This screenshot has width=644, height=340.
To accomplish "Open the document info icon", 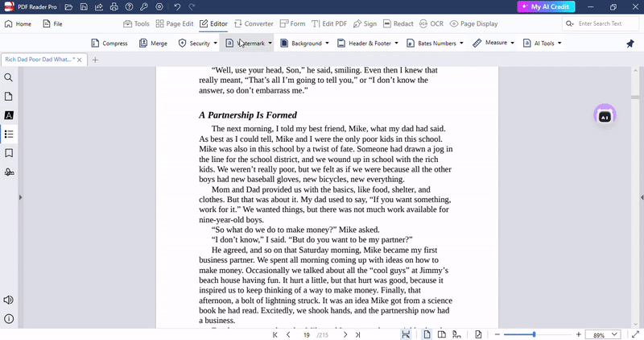I will 8,318.
